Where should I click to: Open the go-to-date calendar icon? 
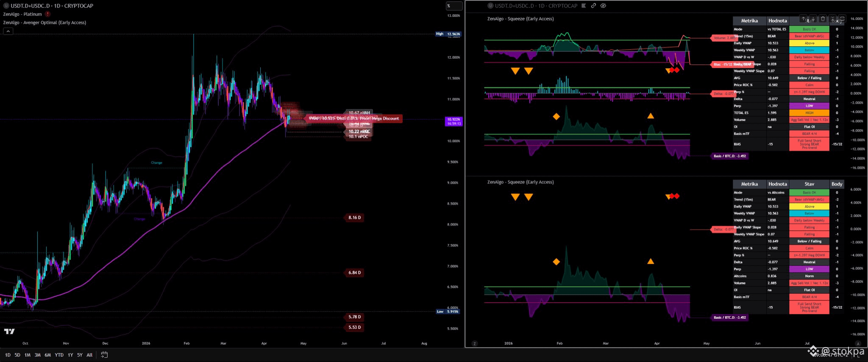pos(104,355)
